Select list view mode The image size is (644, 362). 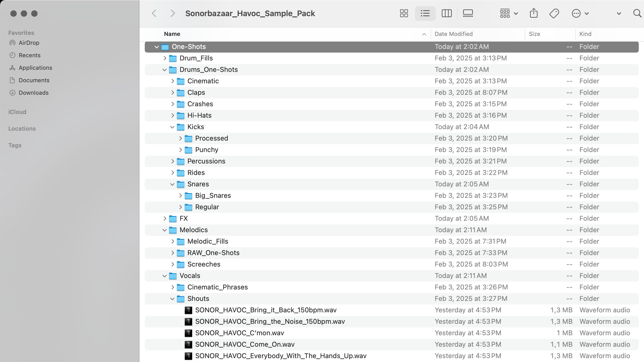(425, 13)
